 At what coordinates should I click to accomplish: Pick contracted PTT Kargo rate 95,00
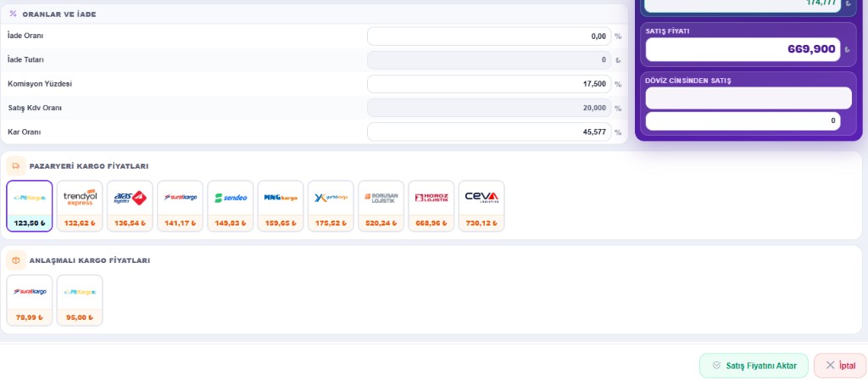[x=80, y=300]
